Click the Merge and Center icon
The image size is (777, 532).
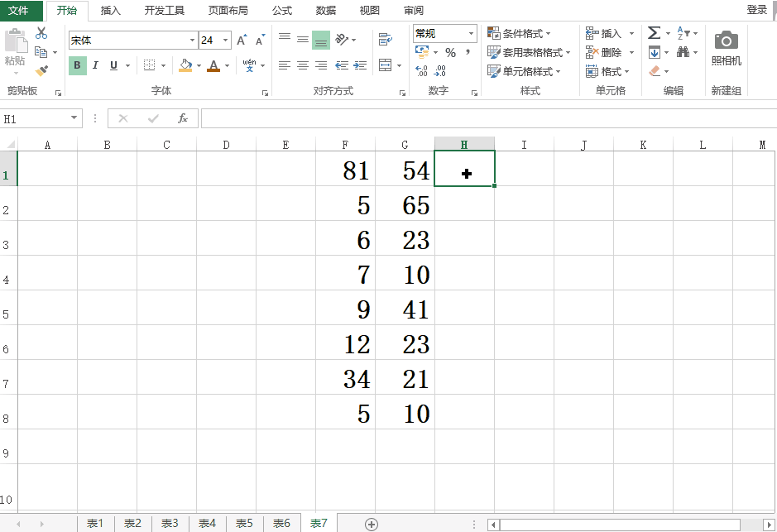[384, 65]
